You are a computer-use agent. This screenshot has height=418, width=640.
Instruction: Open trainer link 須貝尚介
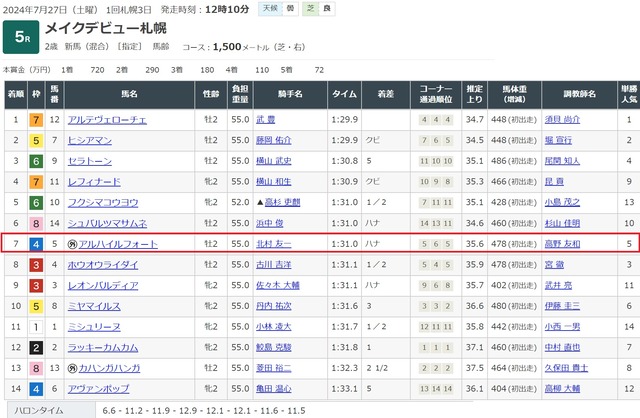pyautogui.click(x=562, y=120)
